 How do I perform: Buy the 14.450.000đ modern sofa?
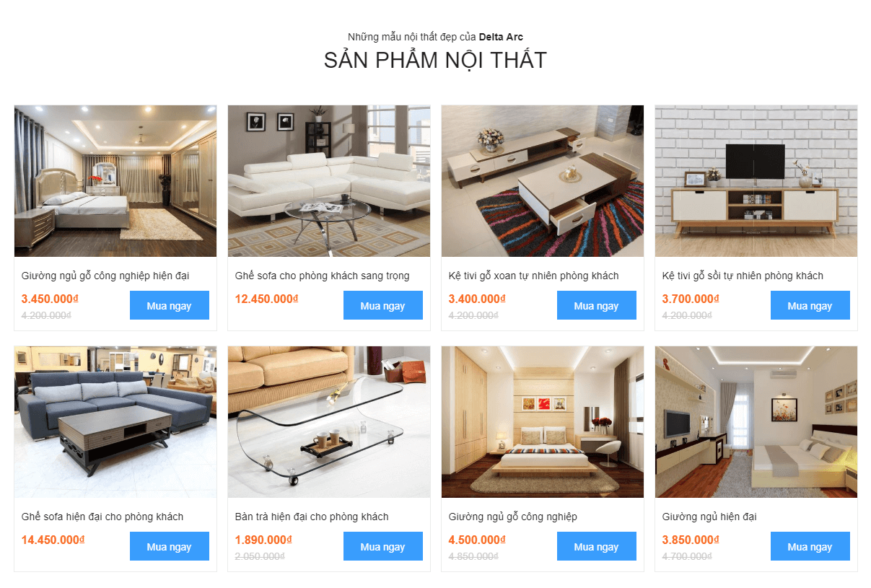point(170,546)
